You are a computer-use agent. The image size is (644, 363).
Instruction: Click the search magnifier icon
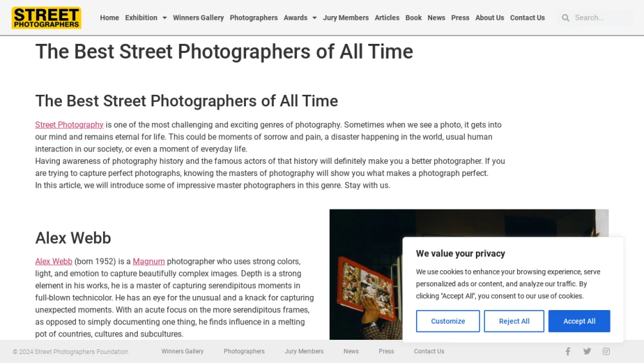pos(565,17)
